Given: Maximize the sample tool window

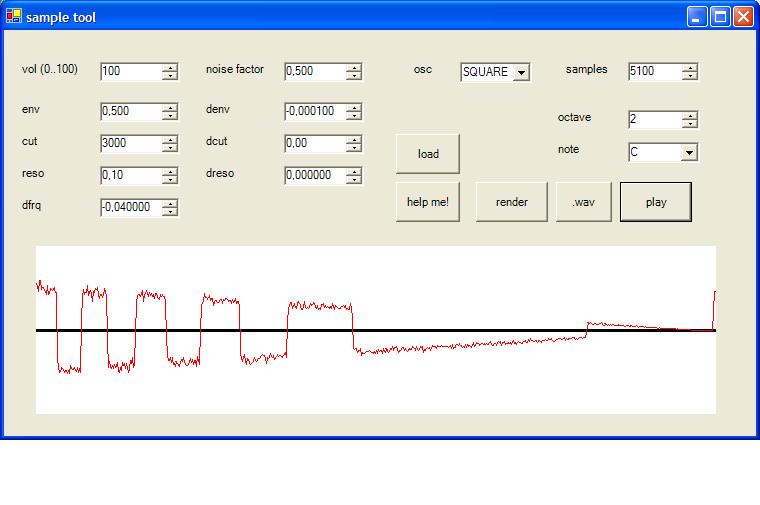Looking at the screenshot, I should [720, 17].
